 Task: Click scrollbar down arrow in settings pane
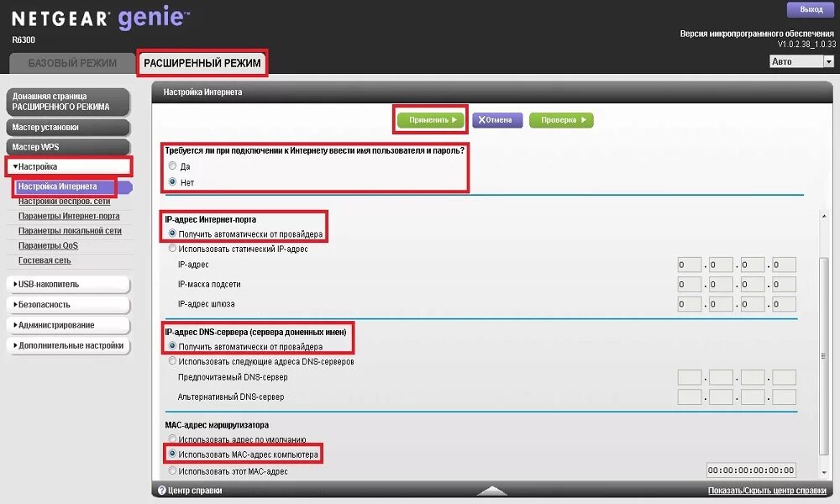[x=824, y=472]
